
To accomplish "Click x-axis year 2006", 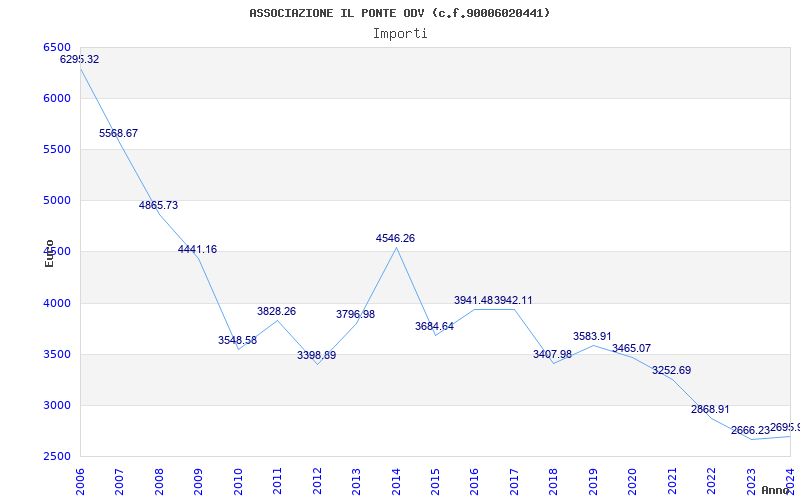I will pyautogui.click(x=80, y=481).
